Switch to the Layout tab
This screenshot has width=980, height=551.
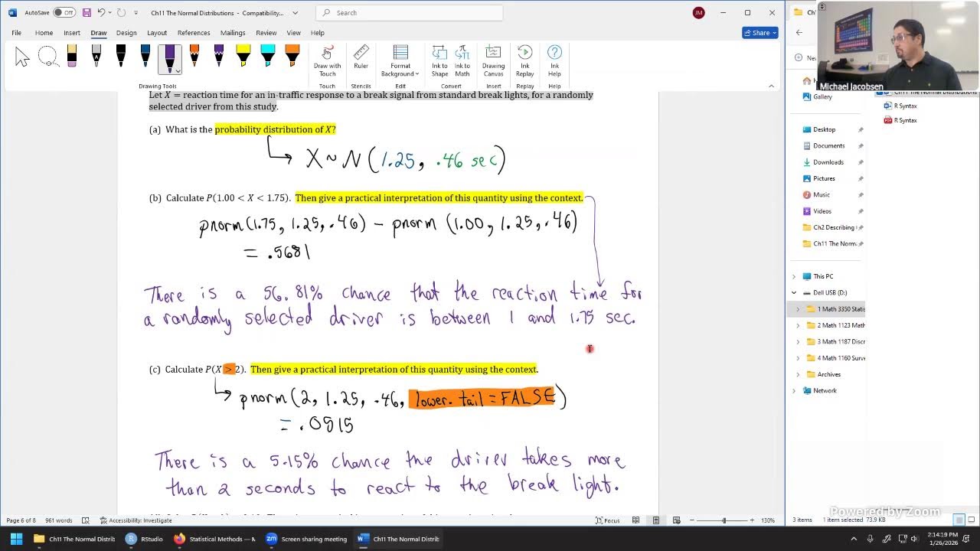coord(157,33)
